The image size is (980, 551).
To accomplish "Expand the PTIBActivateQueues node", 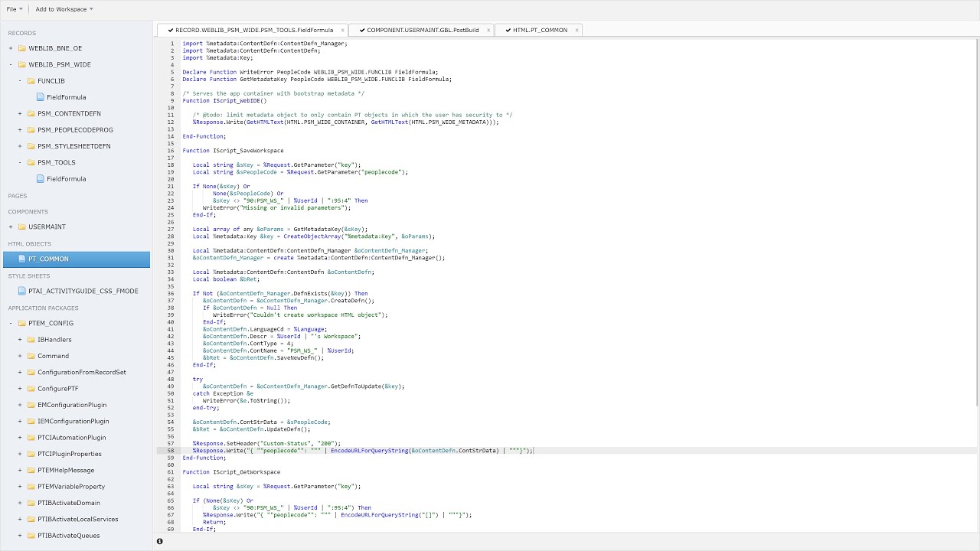I will pos(20,535).
